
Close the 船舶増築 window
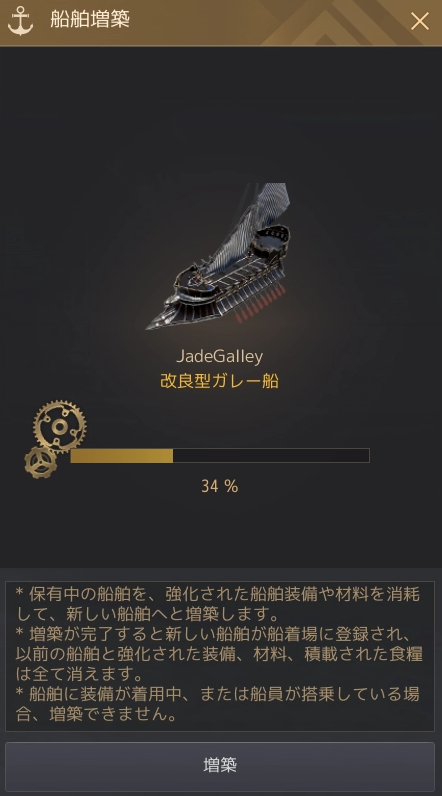pos(420,21)
